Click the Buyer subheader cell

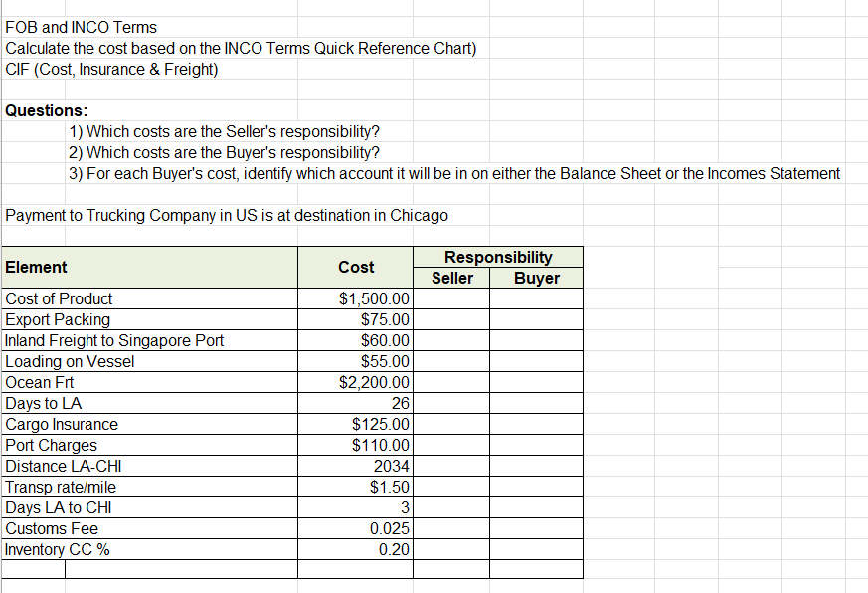(x=537, y=279)
